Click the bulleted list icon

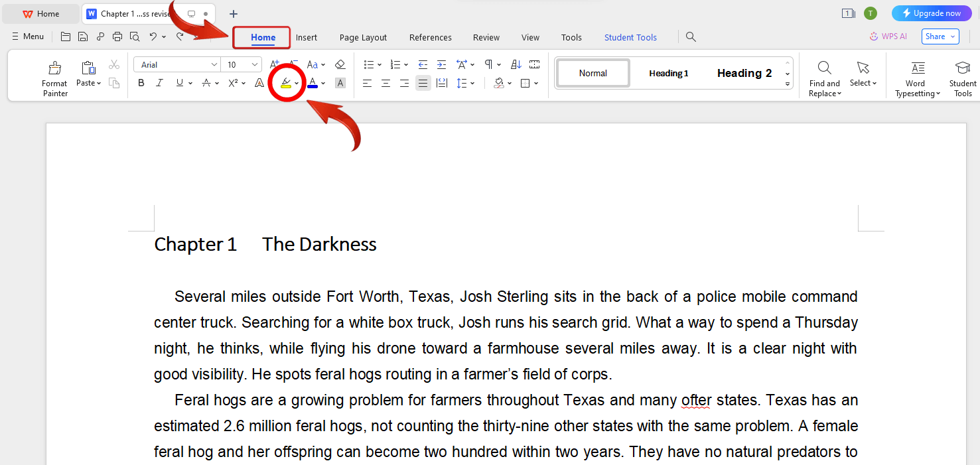point(368,64)
